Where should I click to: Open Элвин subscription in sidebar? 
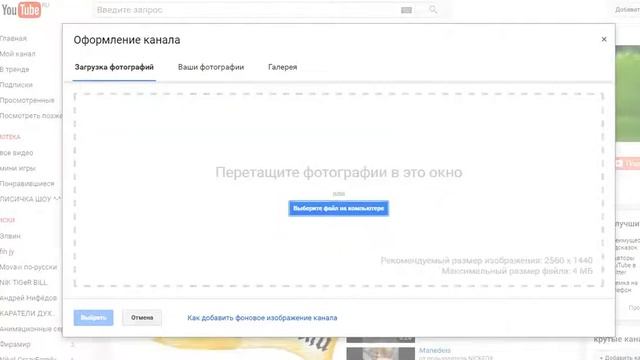[10, 236]
